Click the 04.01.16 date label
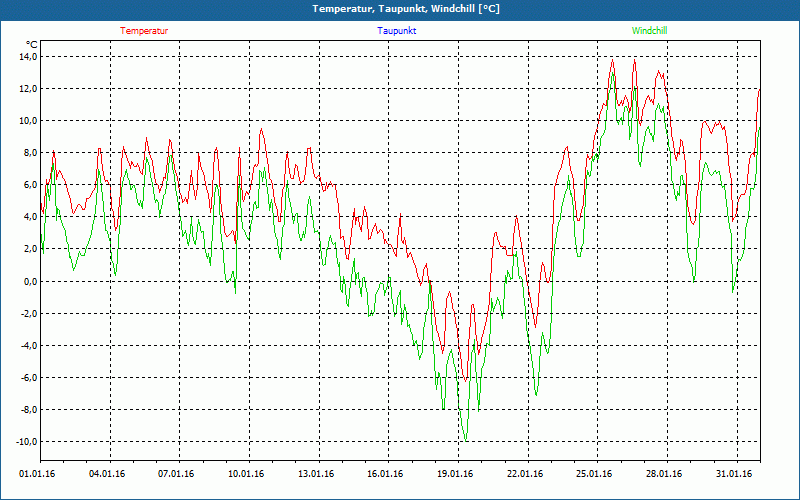 tap(107, 474)
